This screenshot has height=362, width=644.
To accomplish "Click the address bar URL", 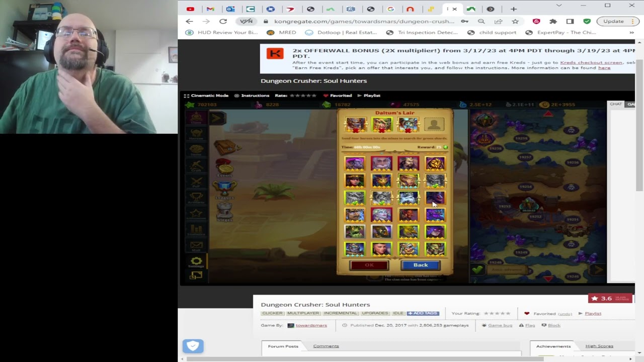I will click(364, 22).
